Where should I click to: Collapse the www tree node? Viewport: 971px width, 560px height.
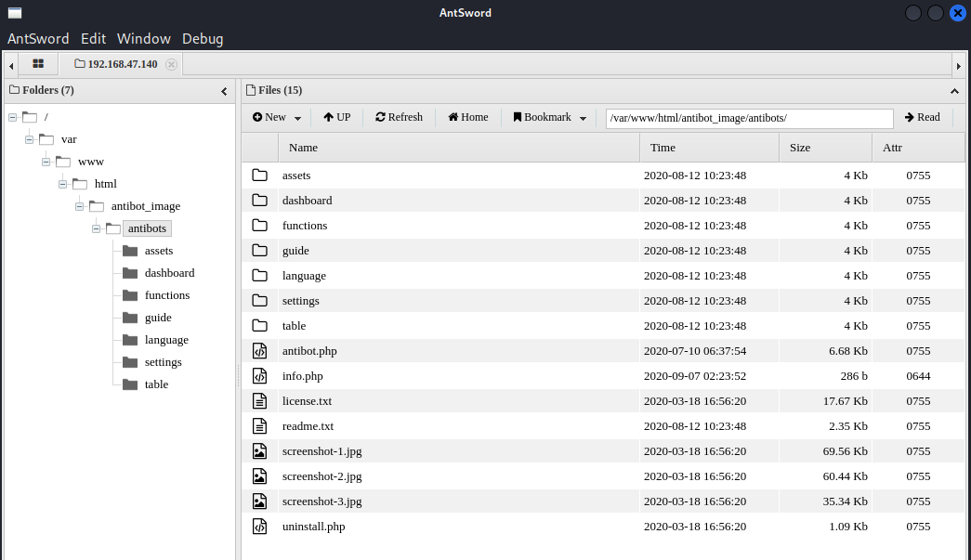click(46, 162)
